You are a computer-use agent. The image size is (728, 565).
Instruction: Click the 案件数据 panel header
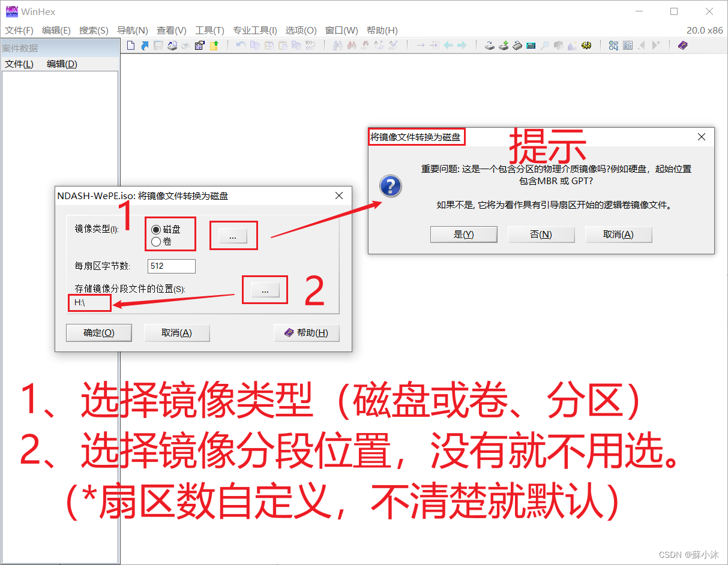point(59,49)
